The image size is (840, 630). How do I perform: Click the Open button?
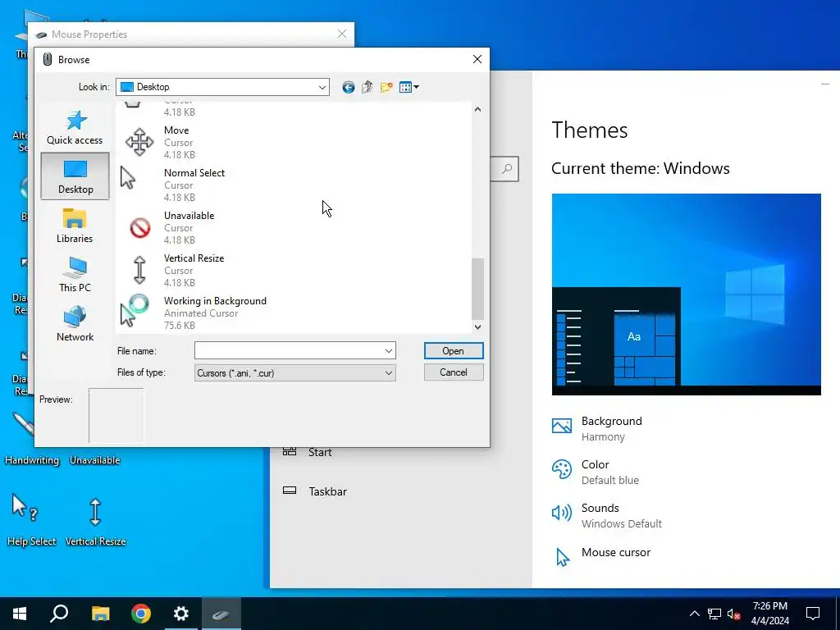453,351
